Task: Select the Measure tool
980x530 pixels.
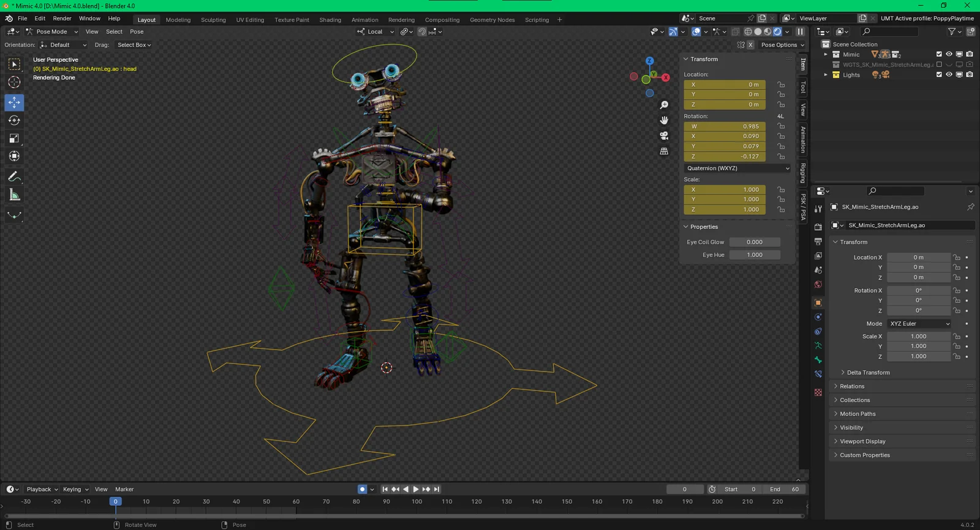Action: 14,195
